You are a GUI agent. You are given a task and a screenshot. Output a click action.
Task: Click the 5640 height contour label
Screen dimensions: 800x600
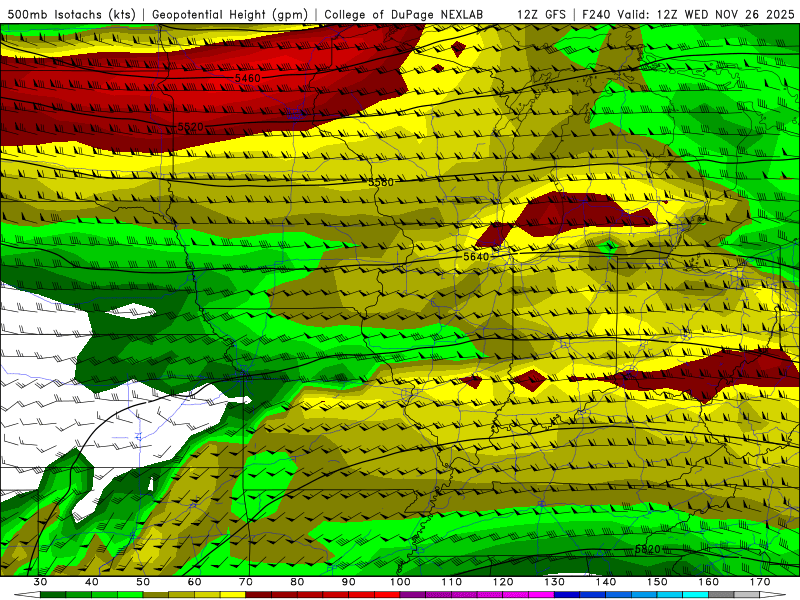coord(476,256)
